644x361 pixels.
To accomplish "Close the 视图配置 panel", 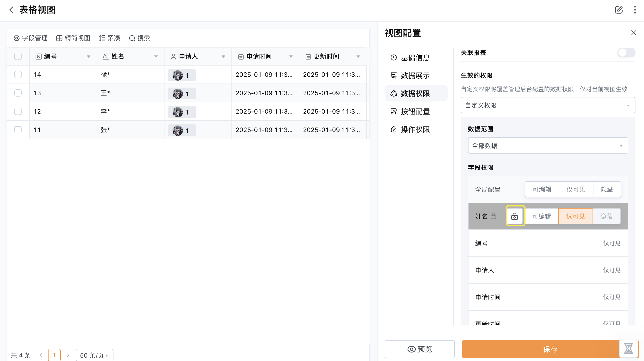I will tap(633, 33).
